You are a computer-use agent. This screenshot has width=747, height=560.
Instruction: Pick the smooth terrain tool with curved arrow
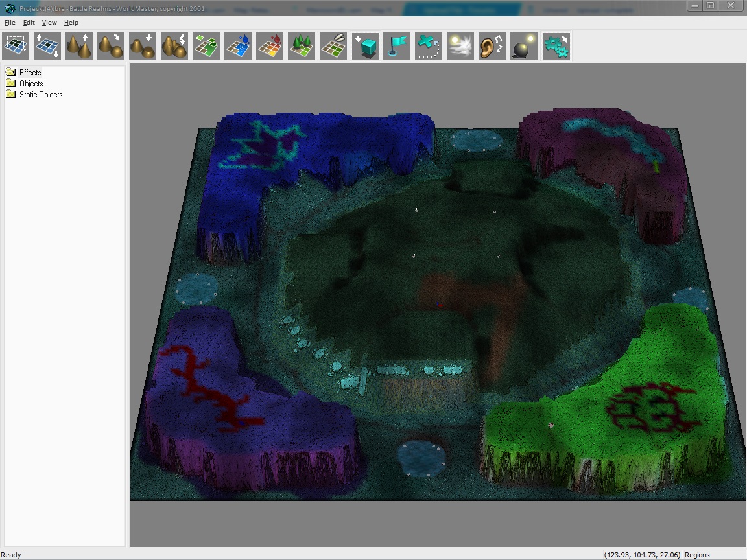pos(110,46)
